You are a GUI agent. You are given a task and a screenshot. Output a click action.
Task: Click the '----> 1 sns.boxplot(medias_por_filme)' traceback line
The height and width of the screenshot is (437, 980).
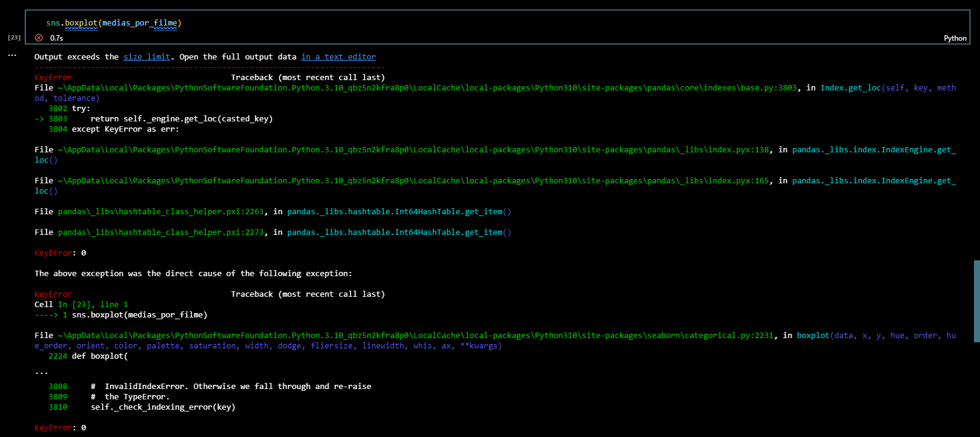121,314
